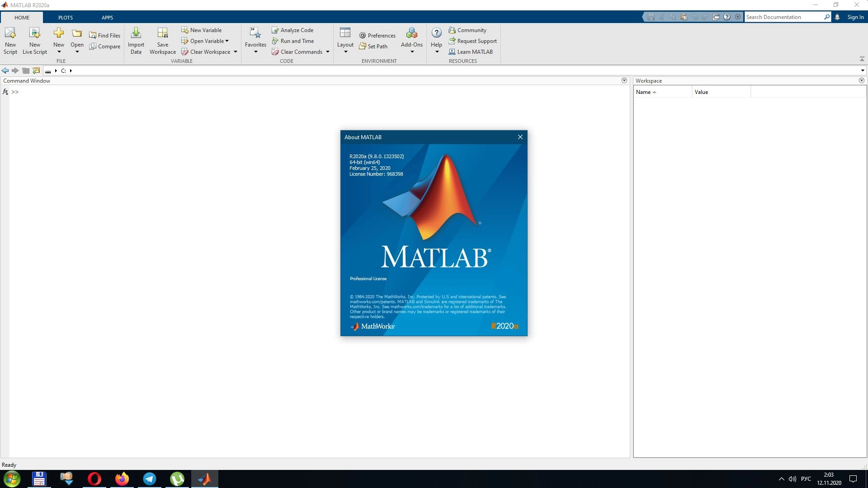
Task: Open Telegram from the taskbar
Action: [149, 479]
